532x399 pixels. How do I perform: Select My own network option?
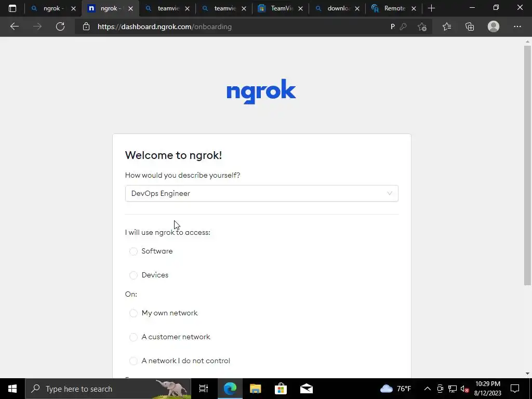(134, 313)
